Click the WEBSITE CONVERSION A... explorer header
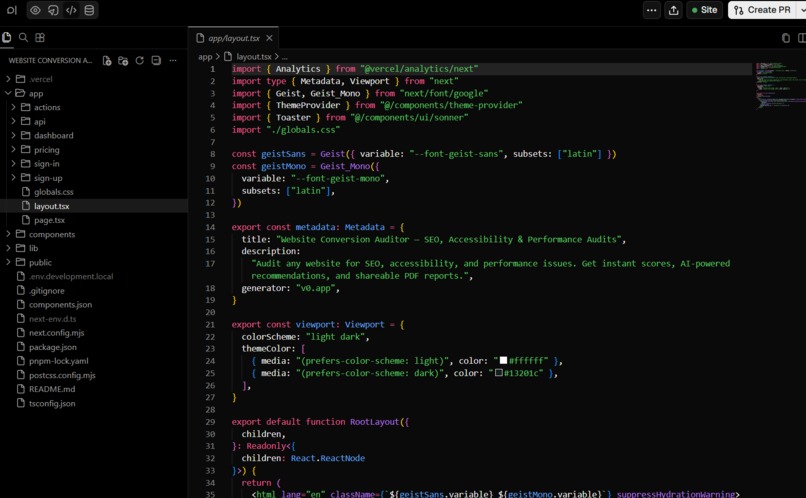806x498 pixels. point(50,61)
